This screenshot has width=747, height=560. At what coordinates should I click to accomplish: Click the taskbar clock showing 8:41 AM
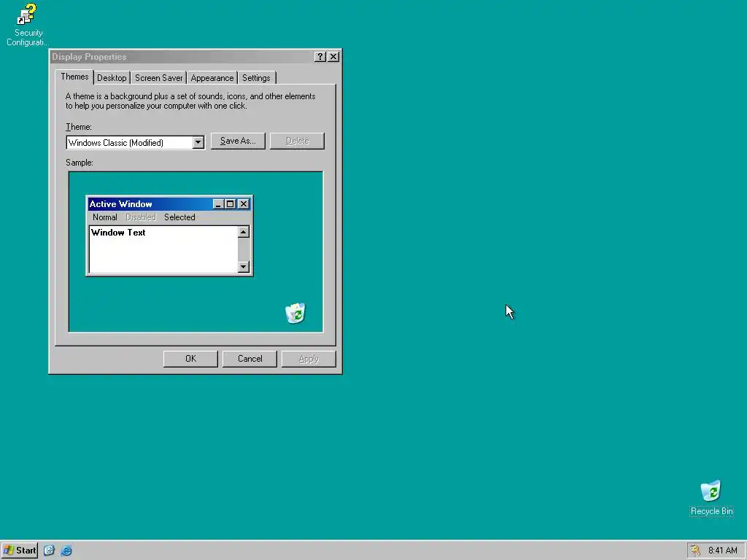coord(723,551)
